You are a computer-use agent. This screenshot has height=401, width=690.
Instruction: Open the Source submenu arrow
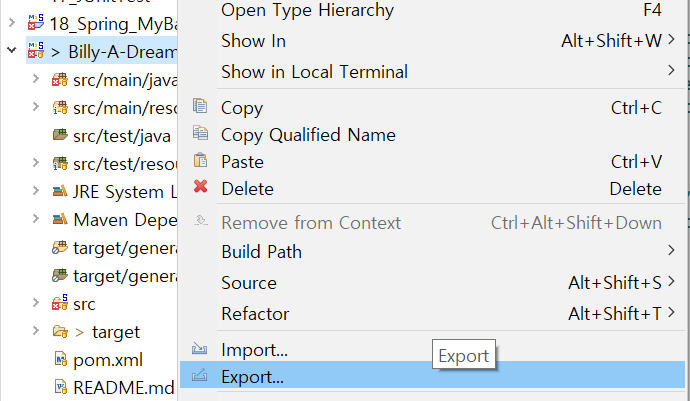click(x=671, y=281)
